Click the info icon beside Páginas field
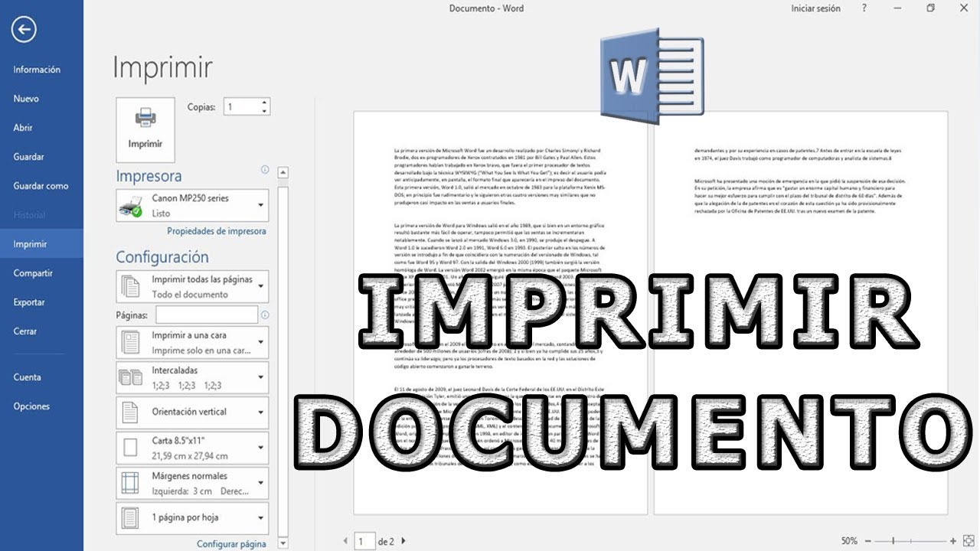 pos(265,315)
